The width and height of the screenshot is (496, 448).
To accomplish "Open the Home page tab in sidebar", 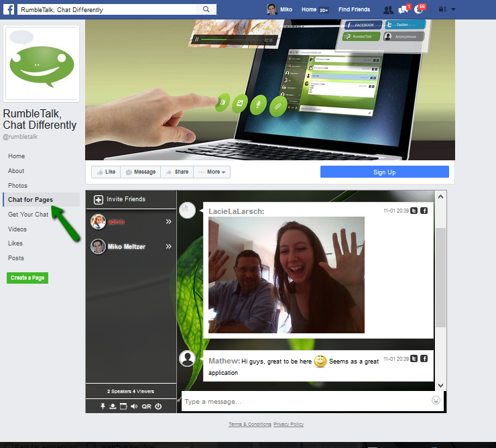I will tap(17, 156).
